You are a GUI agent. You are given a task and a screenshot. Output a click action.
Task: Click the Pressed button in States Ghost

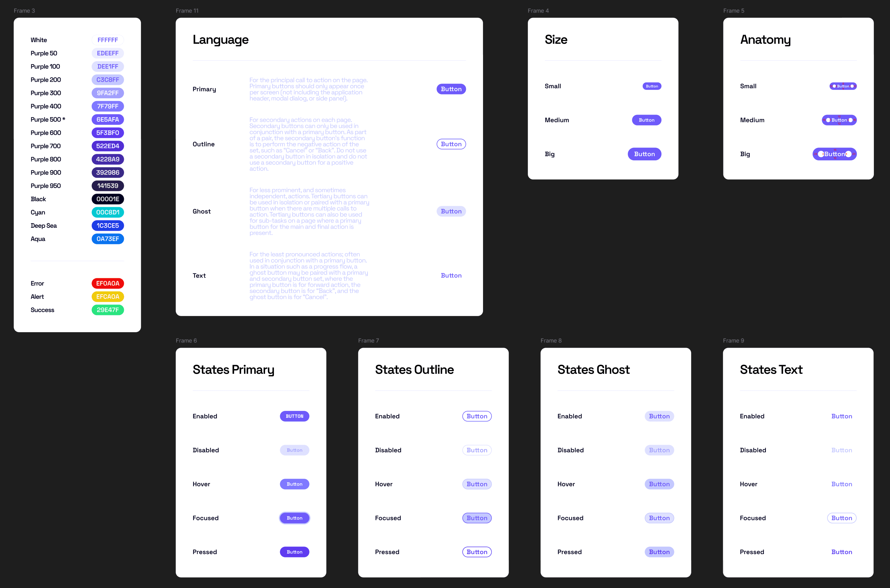(x=659, y=552)
